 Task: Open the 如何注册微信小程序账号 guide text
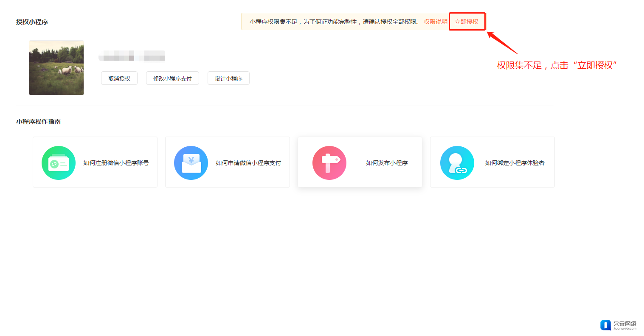pyautogui.click(x=116, y=163)
